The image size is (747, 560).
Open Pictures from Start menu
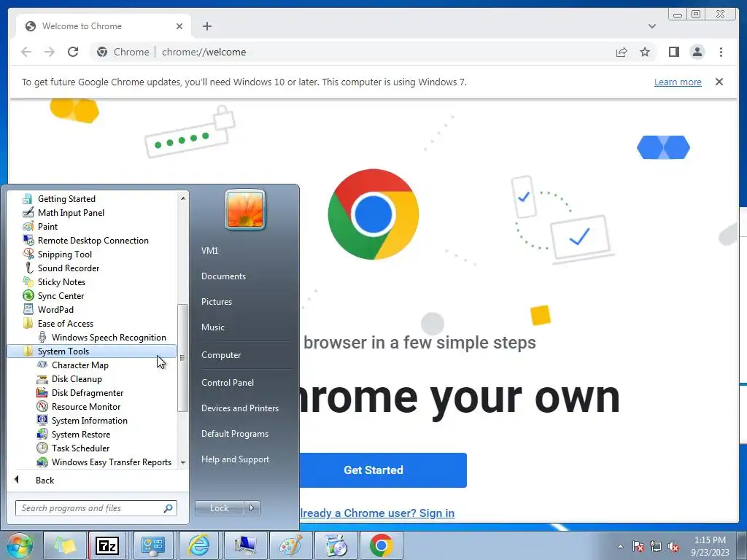click(216, 301)
